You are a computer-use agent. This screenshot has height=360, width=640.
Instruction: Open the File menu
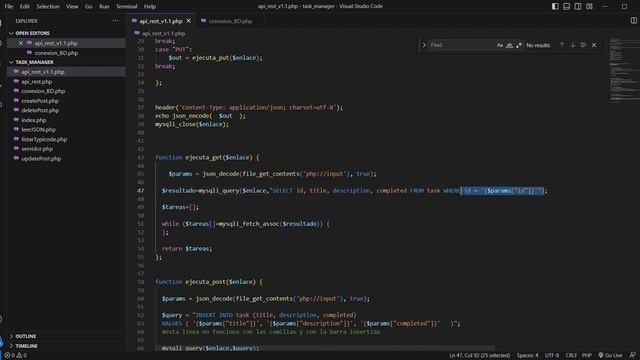[x=9, y=6]
